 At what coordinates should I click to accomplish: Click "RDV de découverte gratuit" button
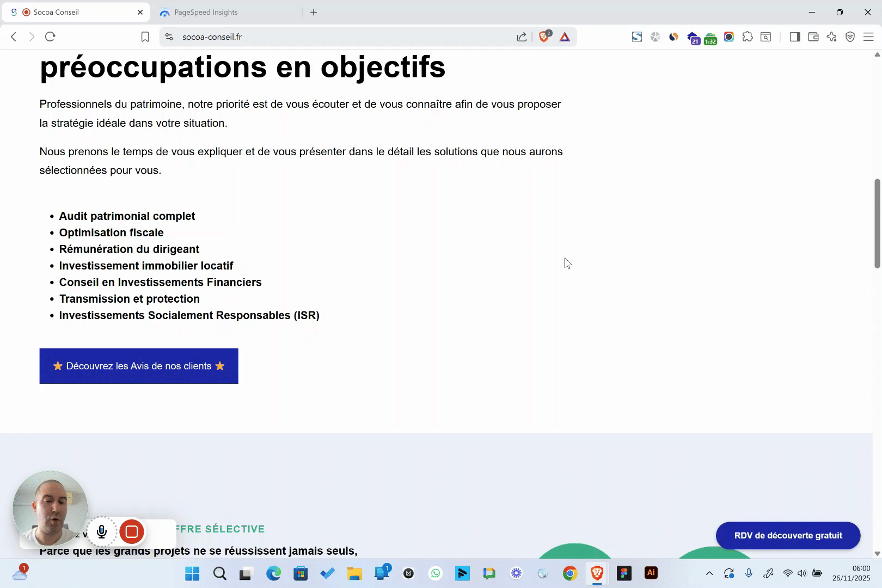click(x=788, y=536)
